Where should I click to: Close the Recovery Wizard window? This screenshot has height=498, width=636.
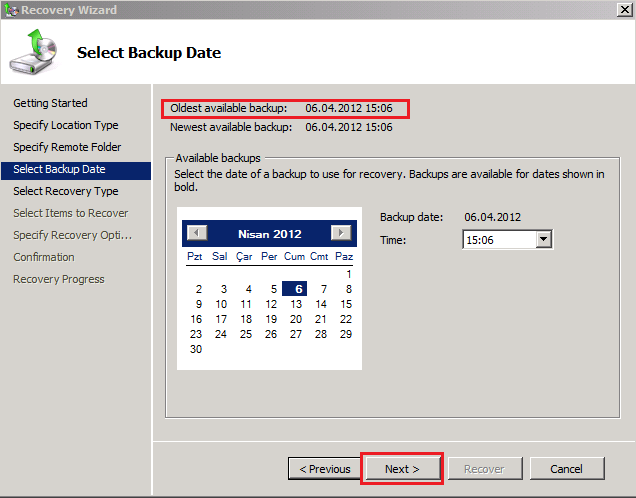[x=622, y=10]
